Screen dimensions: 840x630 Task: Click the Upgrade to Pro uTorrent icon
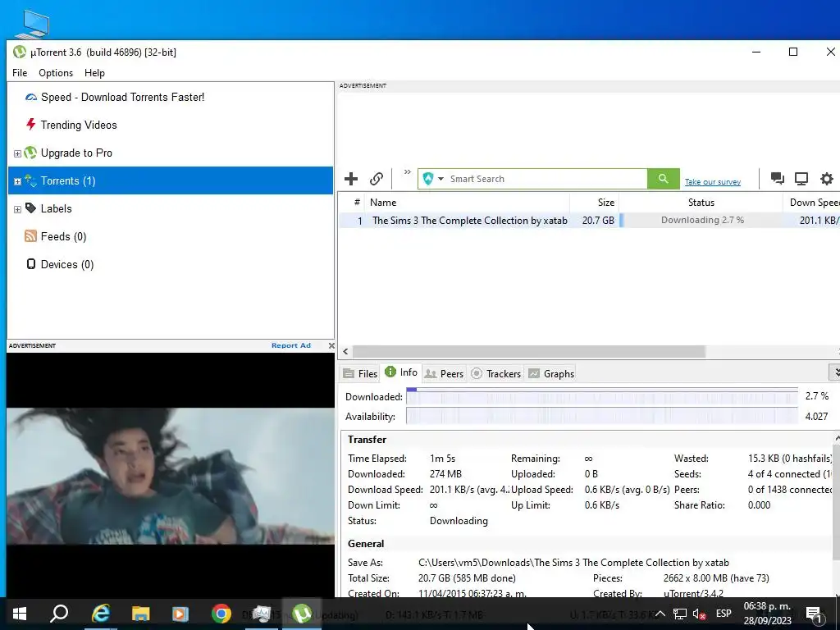pyautogui.click(x=30, y=153)
